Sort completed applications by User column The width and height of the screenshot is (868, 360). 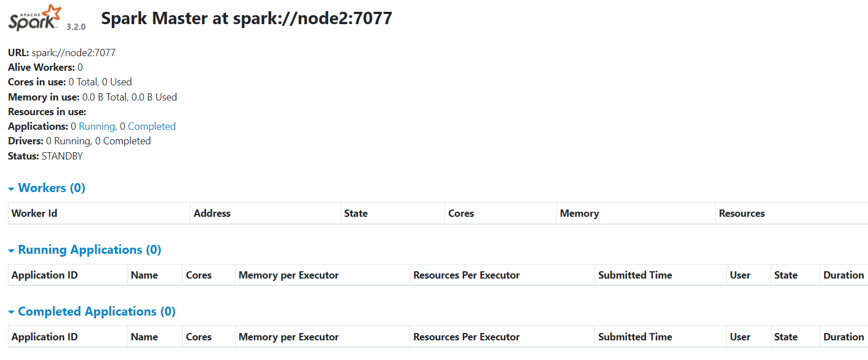tap(740, 337)
